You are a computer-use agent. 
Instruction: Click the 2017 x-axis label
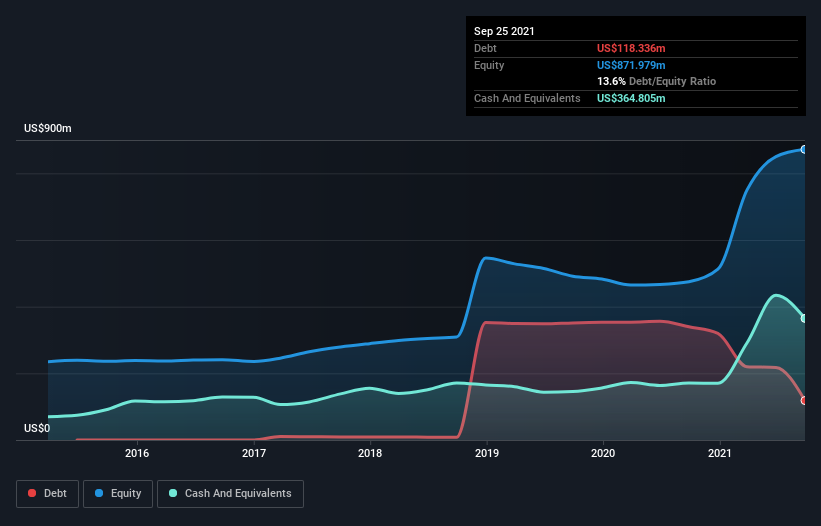[253, 453]
